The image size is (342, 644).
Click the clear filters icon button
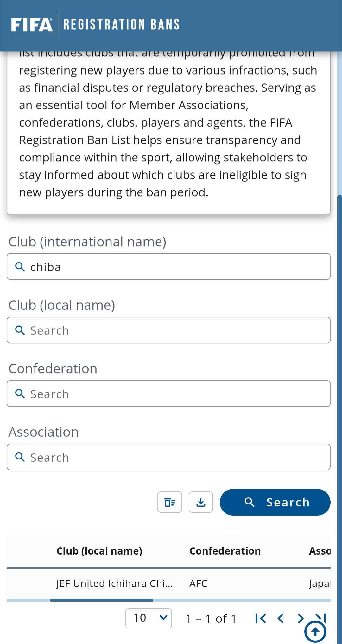[x=170, y=502]
